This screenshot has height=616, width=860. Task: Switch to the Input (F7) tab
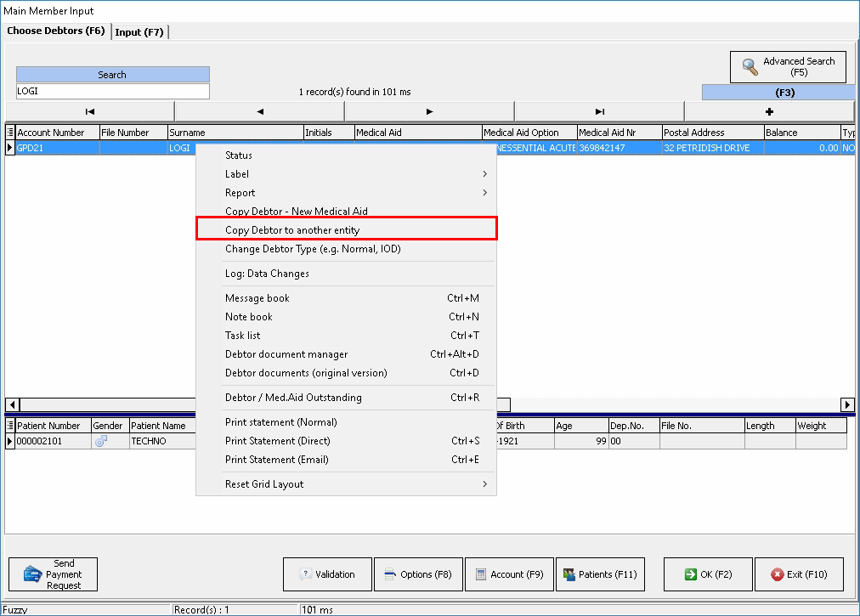pyautogui.click(x=140, y=32)
